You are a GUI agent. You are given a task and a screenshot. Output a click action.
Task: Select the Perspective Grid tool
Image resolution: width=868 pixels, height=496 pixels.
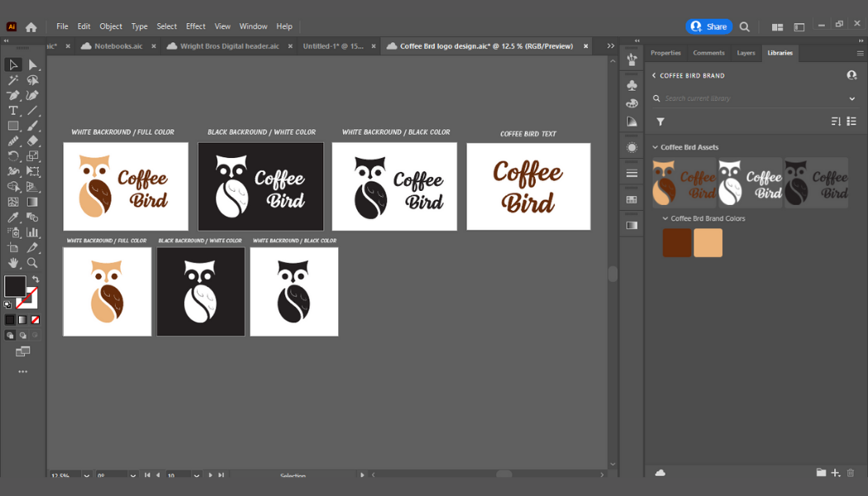(x=33, y=187)
